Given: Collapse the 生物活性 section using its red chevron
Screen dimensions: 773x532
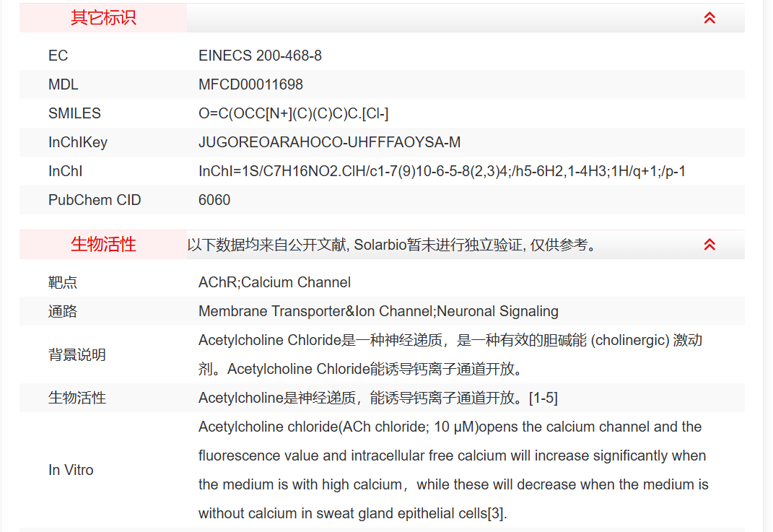Looking at the screenshot, I should tap(709, 245).
